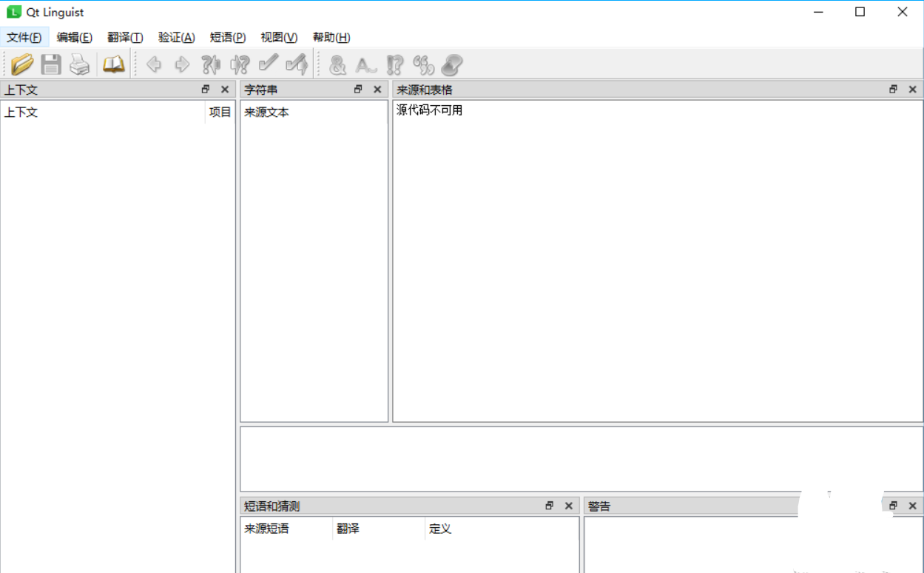Screen dimensions: 924x573
Task: Jump to previous unfinished item icon
Action: coord(211,65)
